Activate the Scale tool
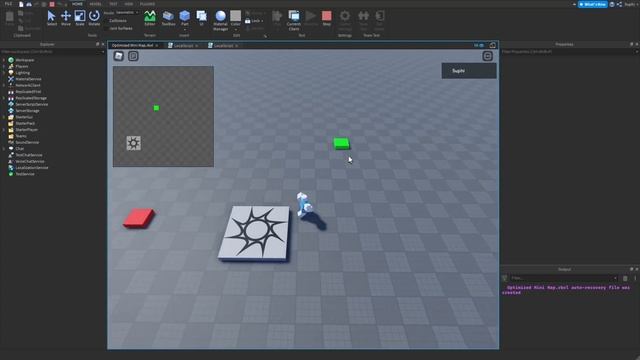Screen dimensions: 640x360 80,18
